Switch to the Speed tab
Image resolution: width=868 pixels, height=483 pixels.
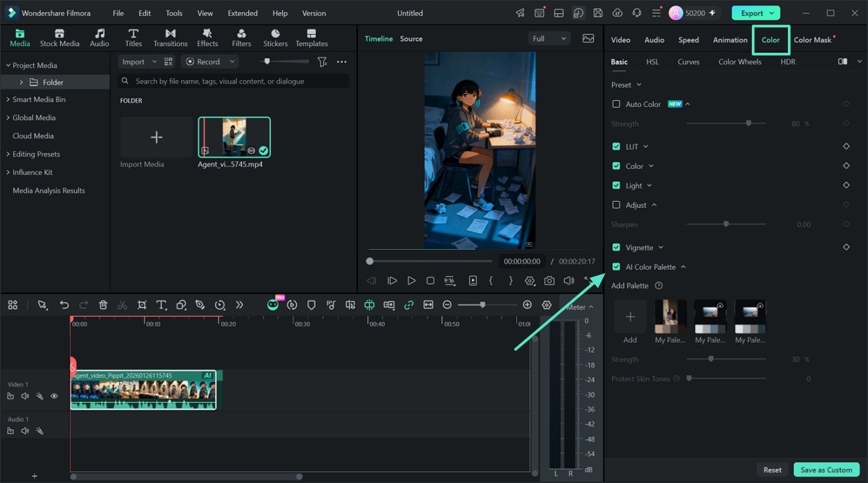pyautogui.click(x=688, y=40)
